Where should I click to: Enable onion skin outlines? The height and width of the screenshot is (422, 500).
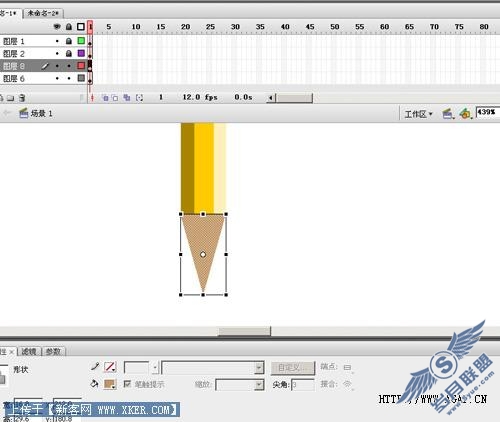115,98
